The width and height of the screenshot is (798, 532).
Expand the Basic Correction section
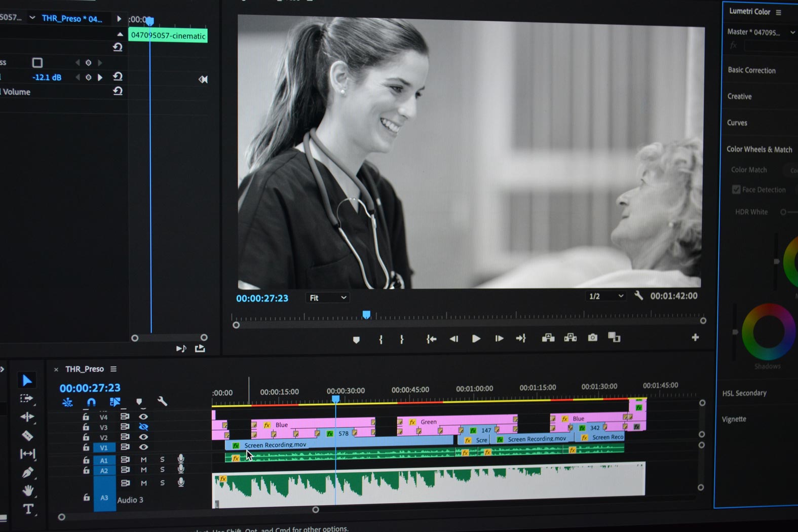pos(751,70)
